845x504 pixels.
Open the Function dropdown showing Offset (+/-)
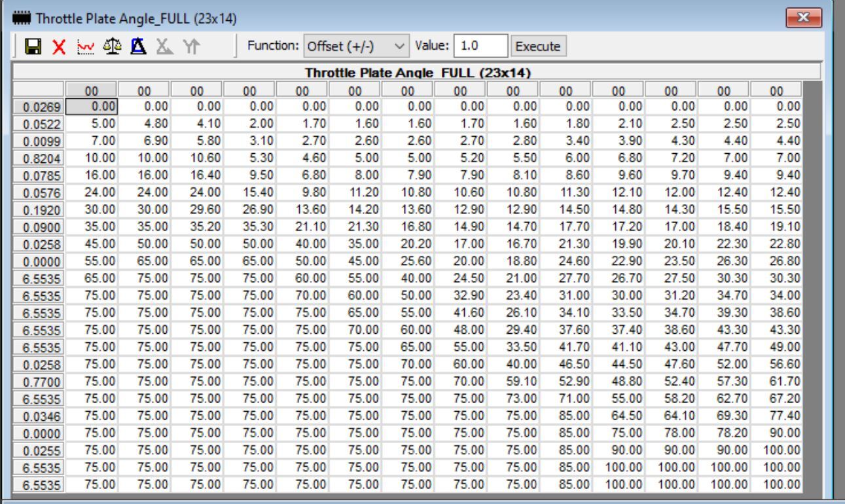click(x=356, y=46)
